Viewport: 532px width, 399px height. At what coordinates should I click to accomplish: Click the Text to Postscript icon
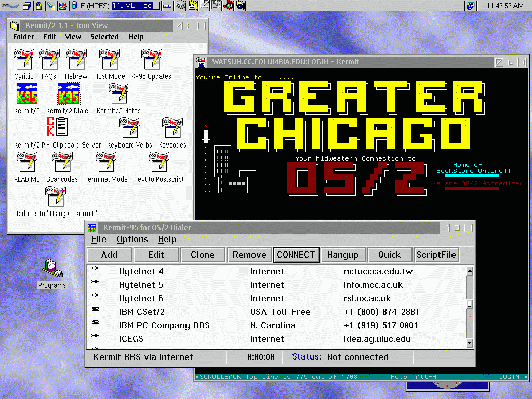(x=158, y=162)
